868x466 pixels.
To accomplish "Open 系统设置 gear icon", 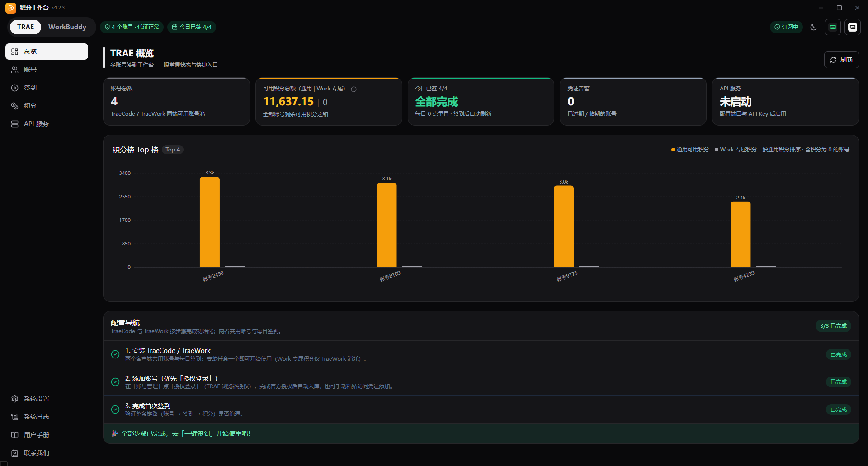I will pos(15,399).
